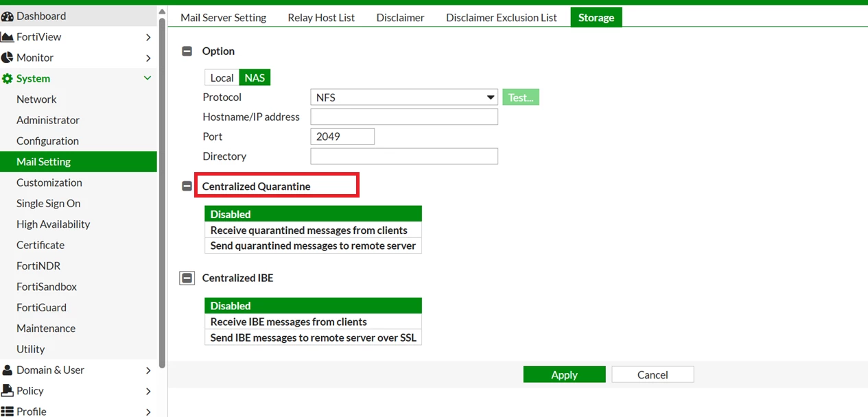The image size is (868, 417).
Task: Click the Monitor pie chart icon
Action: (x=8, y=58)
